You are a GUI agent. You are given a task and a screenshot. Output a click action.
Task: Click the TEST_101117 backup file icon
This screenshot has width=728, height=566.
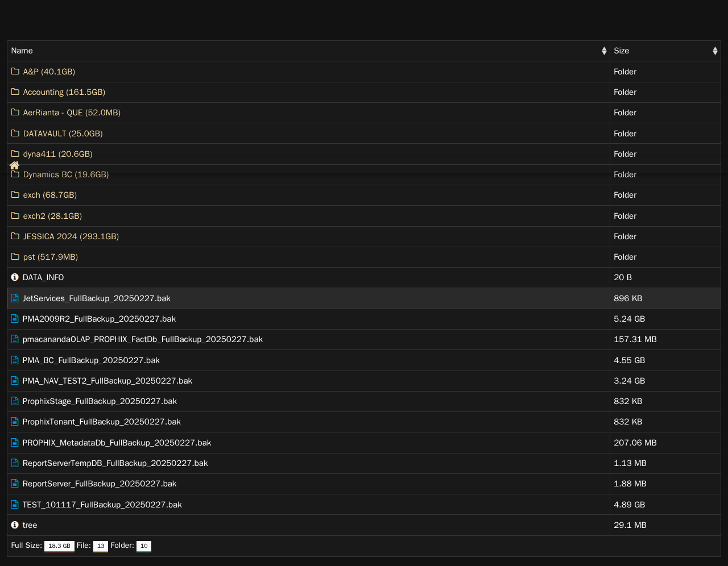click(15, 504)
